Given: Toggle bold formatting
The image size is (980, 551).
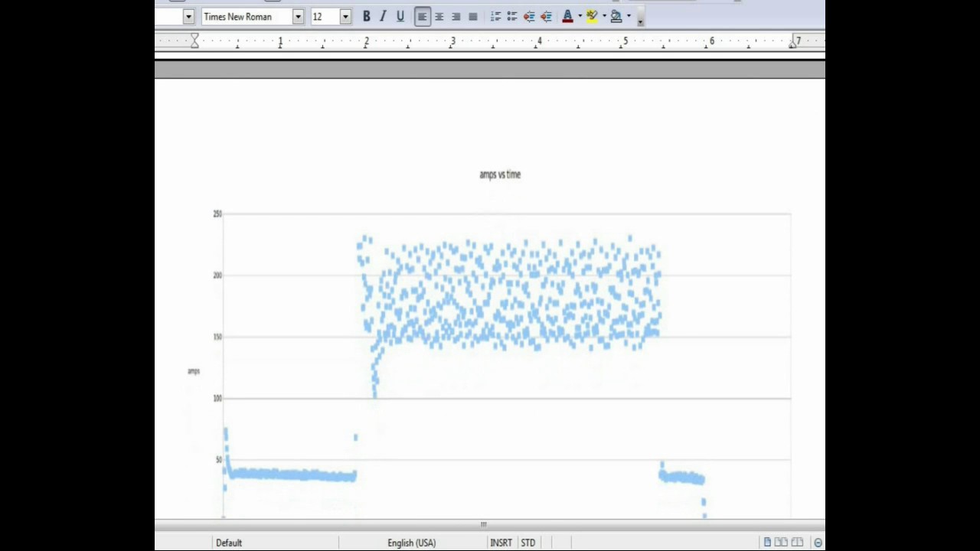Looking at the screenshot, I should (x=367, y=16).
